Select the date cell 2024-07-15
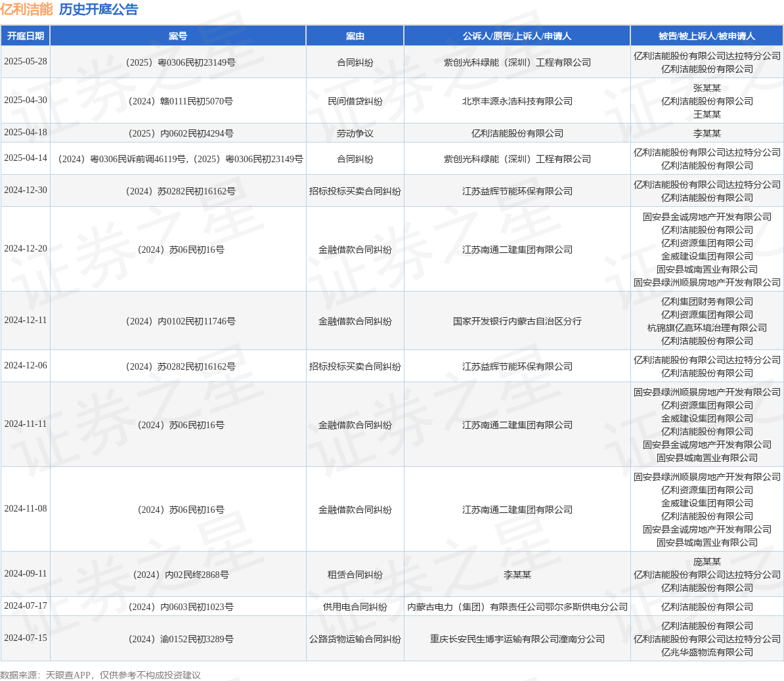Viewport: 784px width, 681px height. coord(26,638)
